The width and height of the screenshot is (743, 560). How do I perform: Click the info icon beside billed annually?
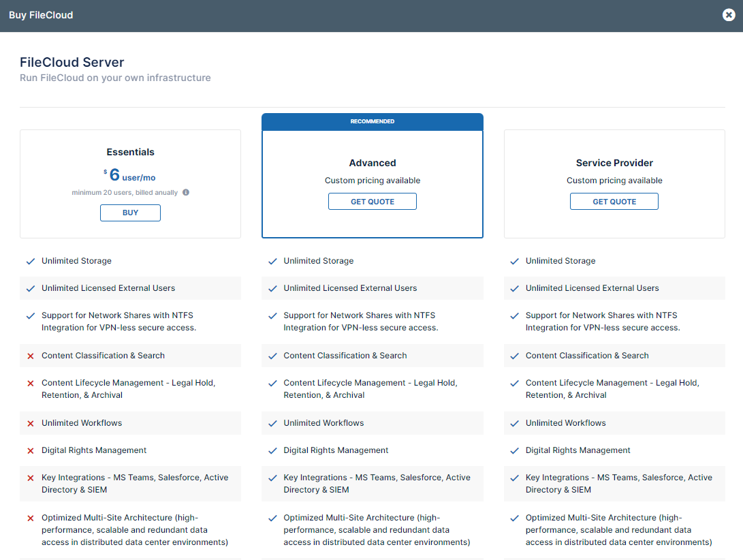(x=186, y=193)
